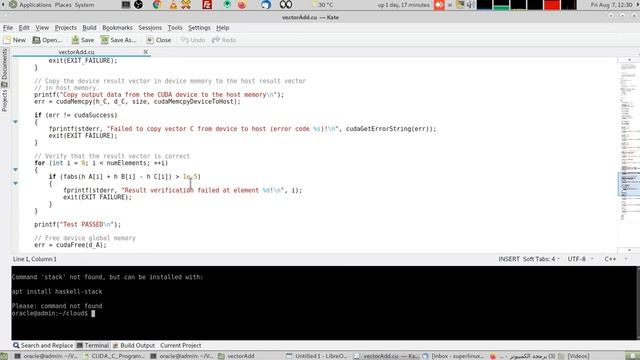Image resolution: width=640 pixels, height=360 pixels.
Task: Open the Edit menu
Action: pyautogui.click(x=24, y=28)
